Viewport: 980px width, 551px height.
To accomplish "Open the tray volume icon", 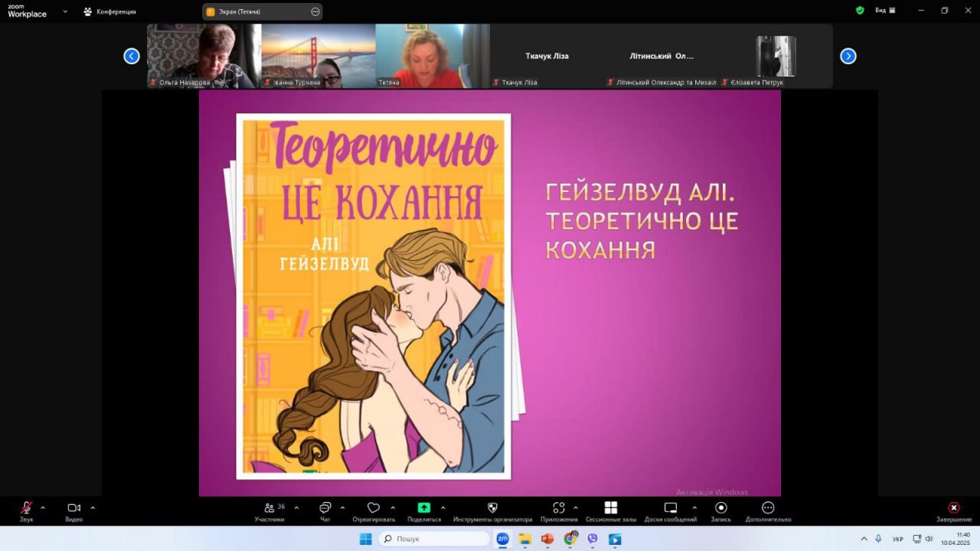I will pos(929,539).
